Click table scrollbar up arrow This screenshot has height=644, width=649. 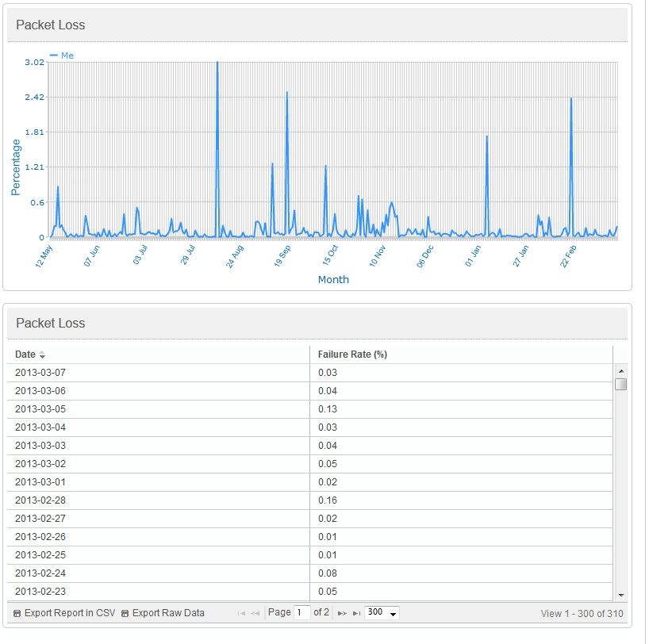[x=621, y=371]
